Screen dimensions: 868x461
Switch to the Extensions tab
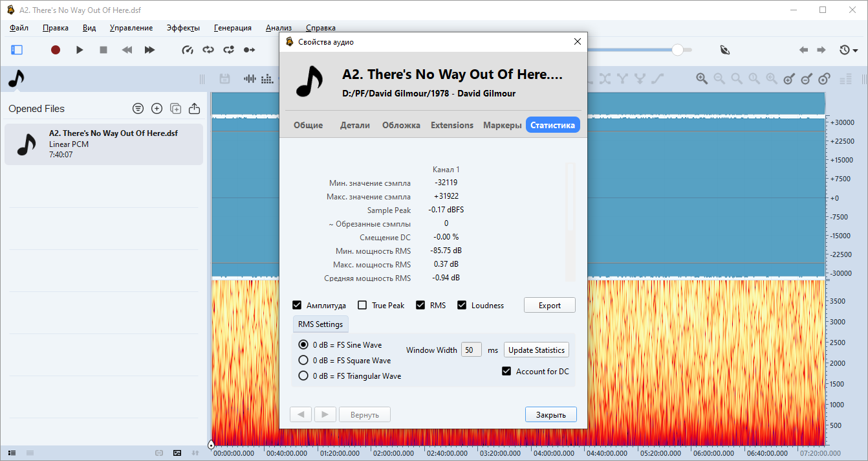click(452, 125)
